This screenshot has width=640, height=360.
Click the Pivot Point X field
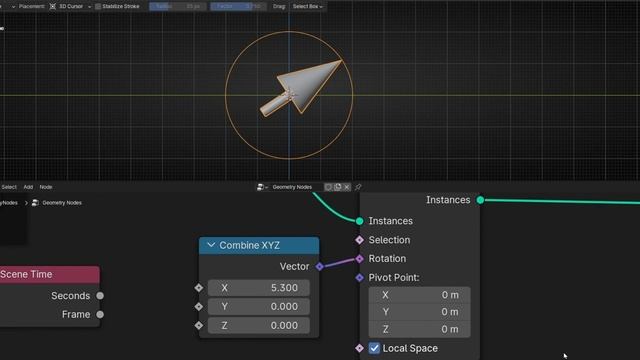click(x=420, y=295)
